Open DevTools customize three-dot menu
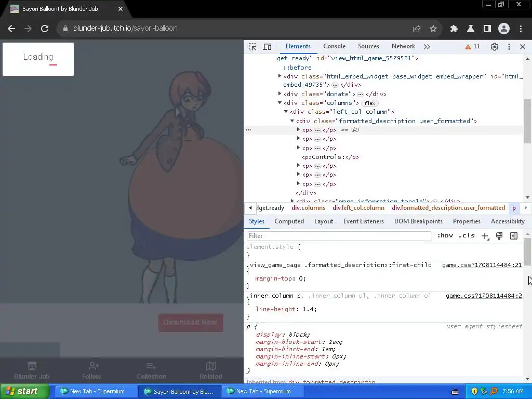532x399 pixels. point(509,47)
